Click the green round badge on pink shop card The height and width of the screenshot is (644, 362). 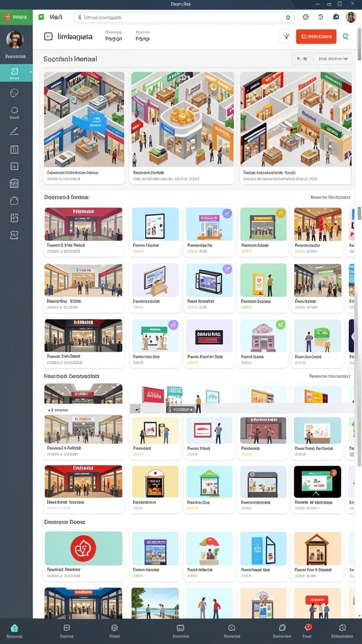click(x=281, y=325)
